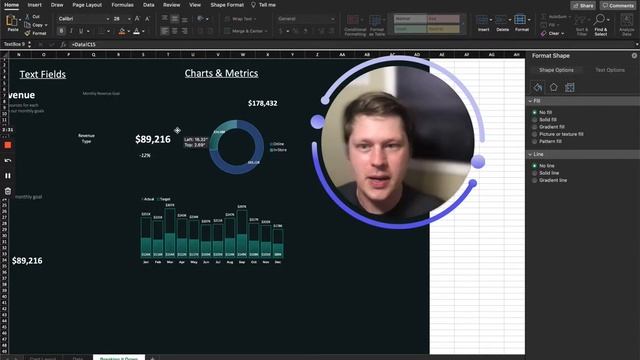Select the Solid fill radio button

point(534,120)
